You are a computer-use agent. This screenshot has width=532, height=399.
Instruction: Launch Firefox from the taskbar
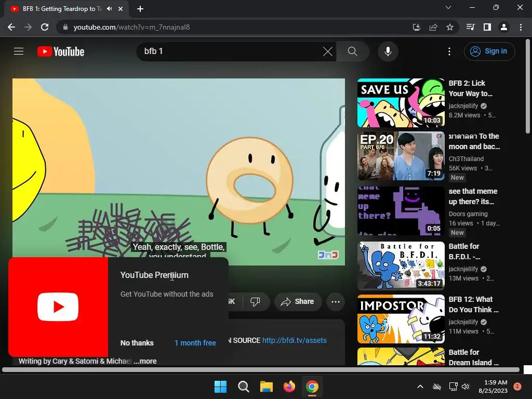coord(289,387)
